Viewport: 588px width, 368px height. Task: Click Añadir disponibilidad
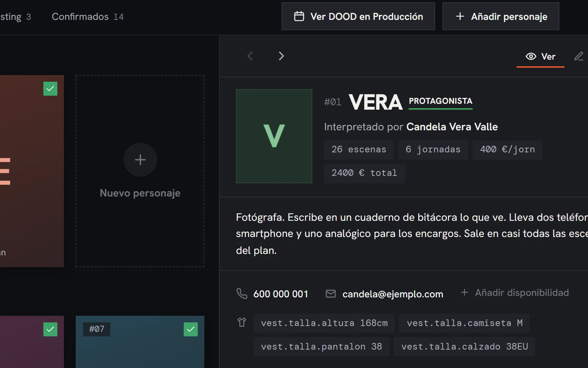point(514,293)
